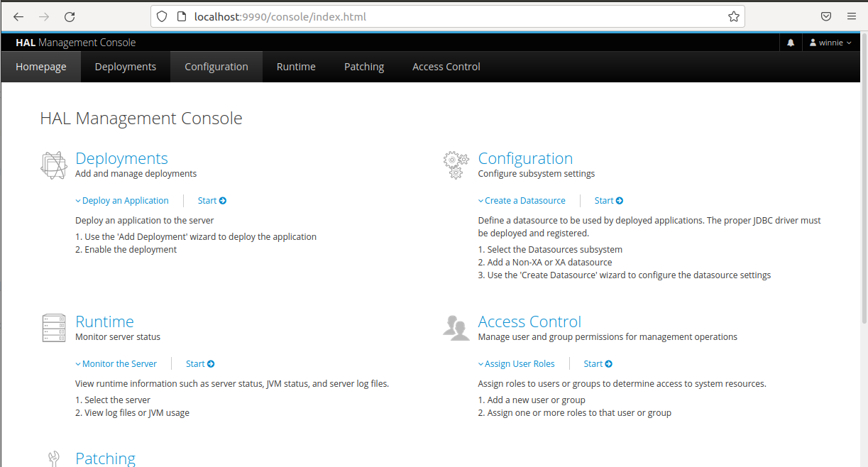Click the Access Control users icon
This screenshot has height=467, width=868.
456,327
